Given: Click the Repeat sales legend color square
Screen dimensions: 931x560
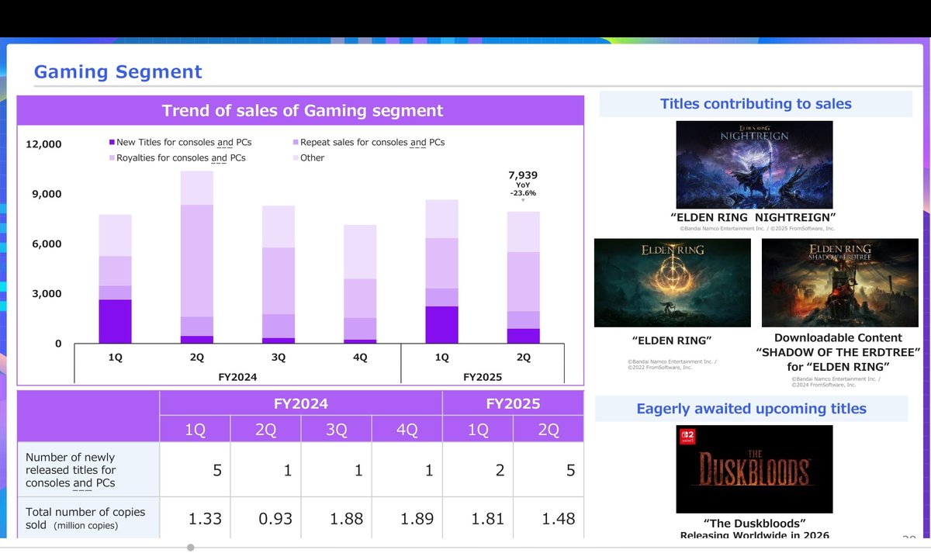Looking at the screenshot, I should pos(296,143).
